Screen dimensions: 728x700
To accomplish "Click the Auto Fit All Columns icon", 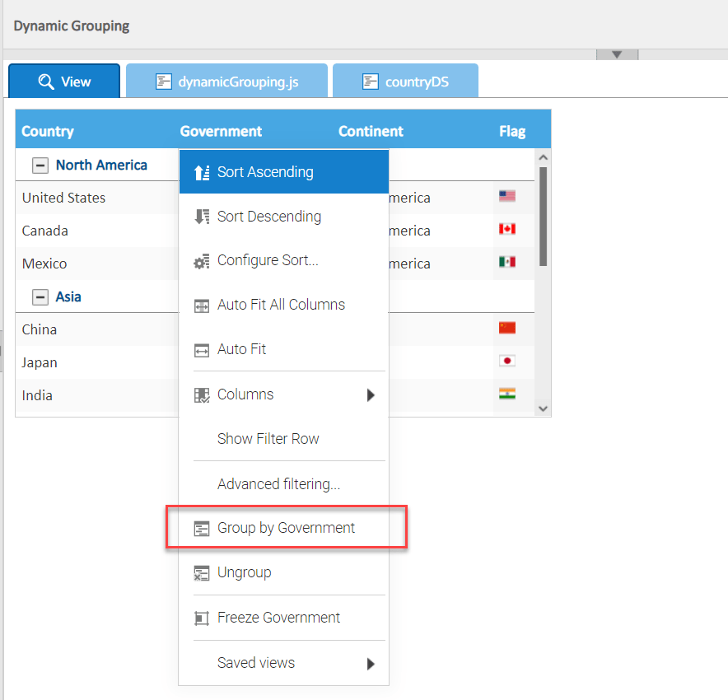I will (202, 305).
